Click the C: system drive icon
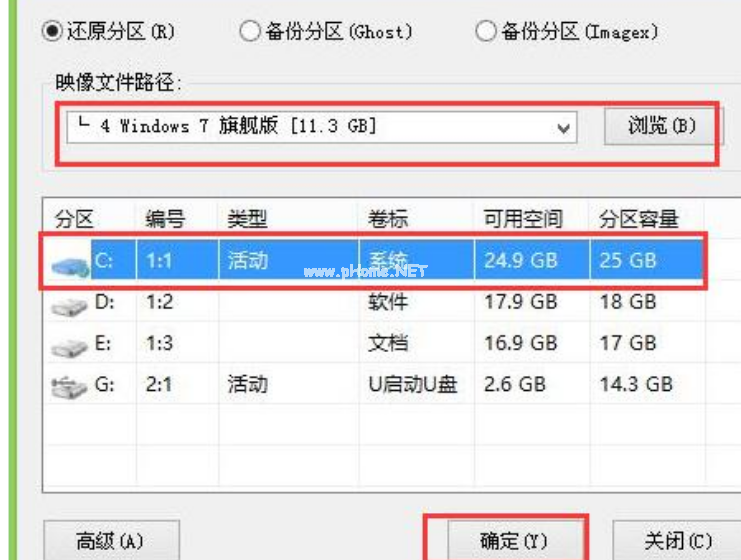This screenshot has width=741, height=560. click(x=68, y=262)
